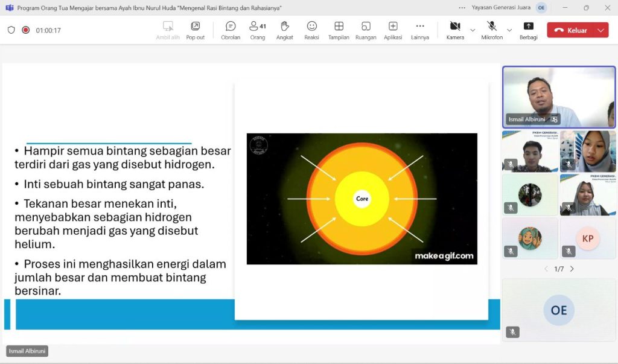618x364 pixels.
Task: Click the meeting timer 01:00:17
Action: pos(48,30)
